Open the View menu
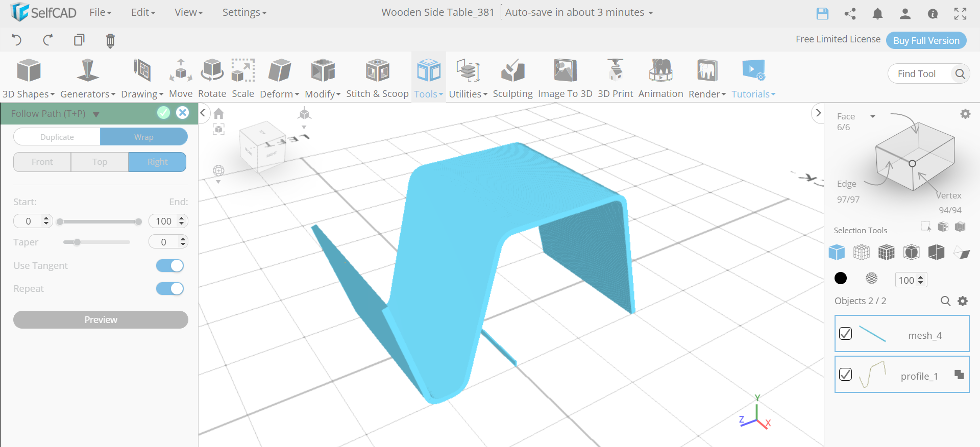 coord(188,12)
